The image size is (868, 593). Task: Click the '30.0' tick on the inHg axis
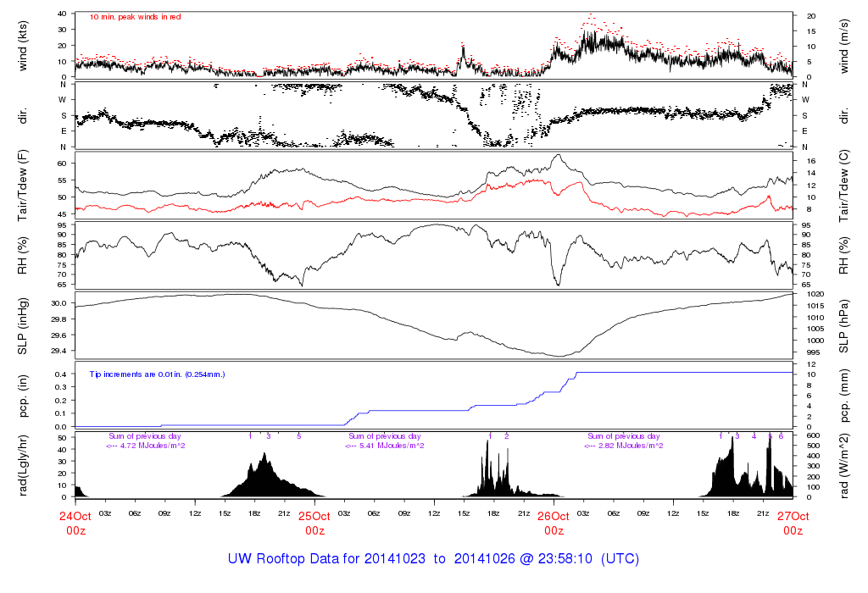coord(59,303)
